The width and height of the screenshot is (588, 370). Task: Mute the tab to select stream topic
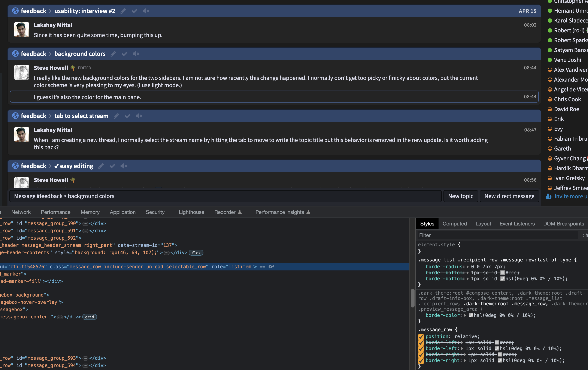pyautogui.click(x=139, y=116)
